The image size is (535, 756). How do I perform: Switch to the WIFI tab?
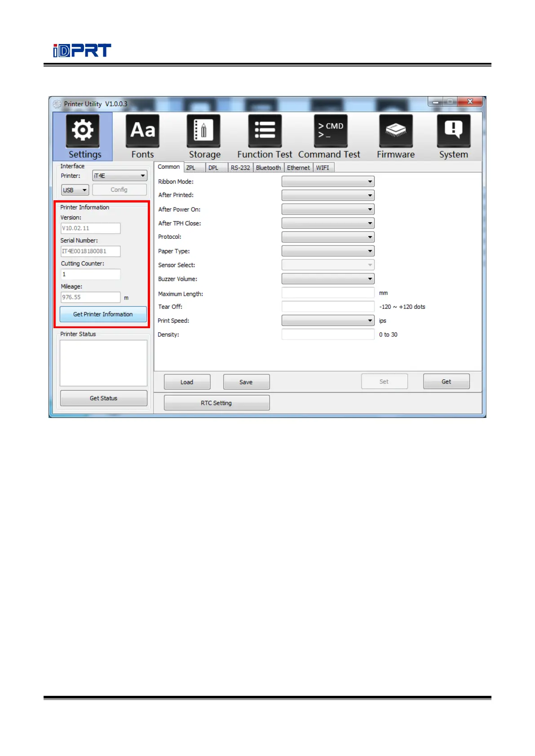[323, 167]
